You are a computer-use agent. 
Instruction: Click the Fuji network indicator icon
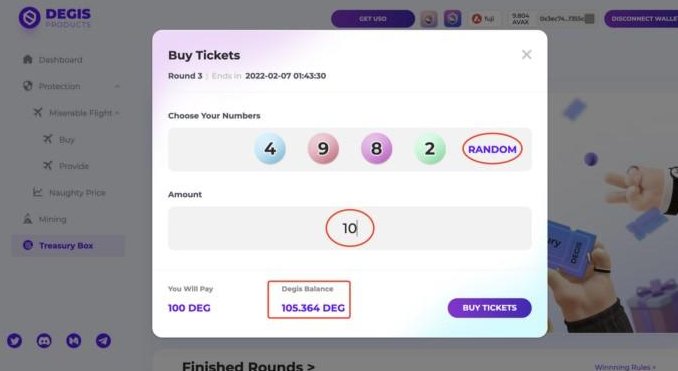click(477, 19)
